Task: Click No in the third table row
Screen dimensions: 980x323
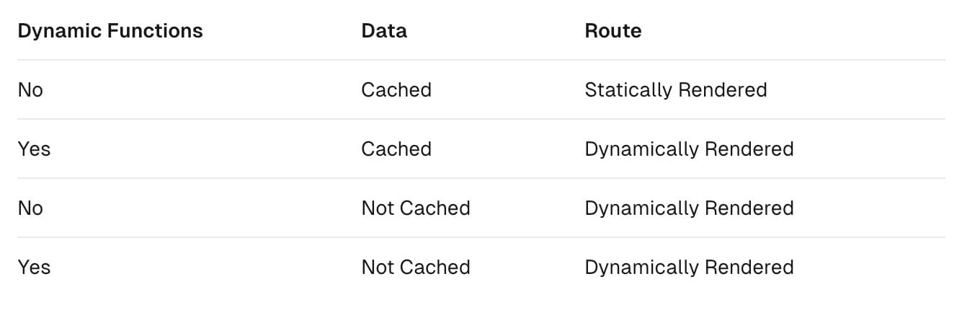Action: (30, 208)
